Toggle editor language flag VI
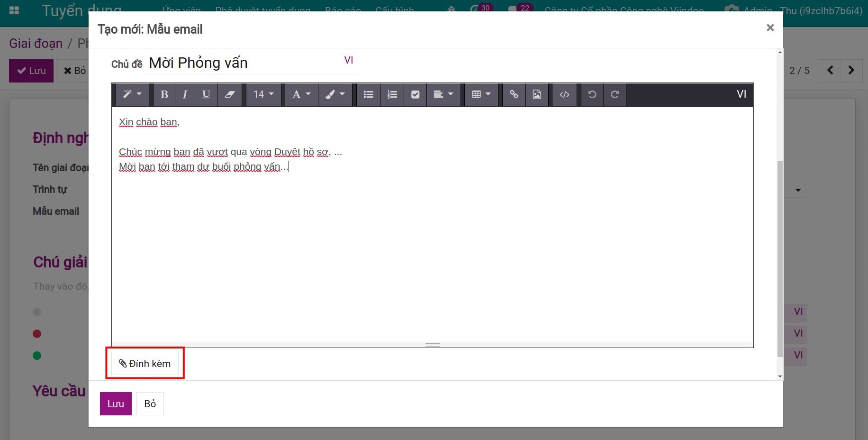This screenshot has width=868, height=440. [x=741, y=94]
